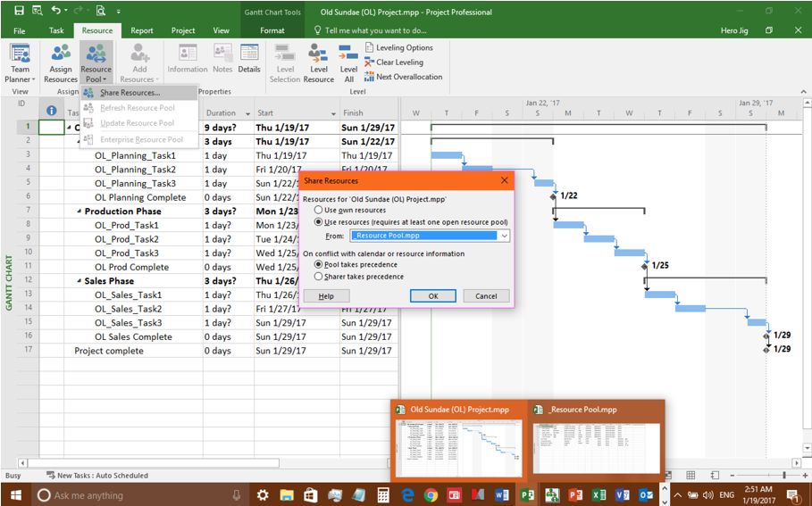Switch to the Format ribbon tab
The height and width of the screenshot is (506, 812).
(x=272, y=30)
